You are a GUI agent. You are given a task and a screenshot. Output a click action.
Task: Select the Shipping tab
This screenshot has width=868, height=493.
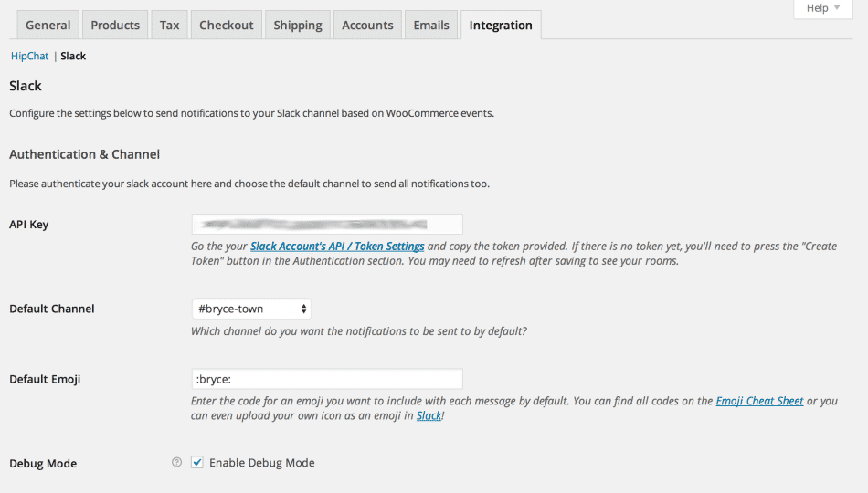(298, 25)
